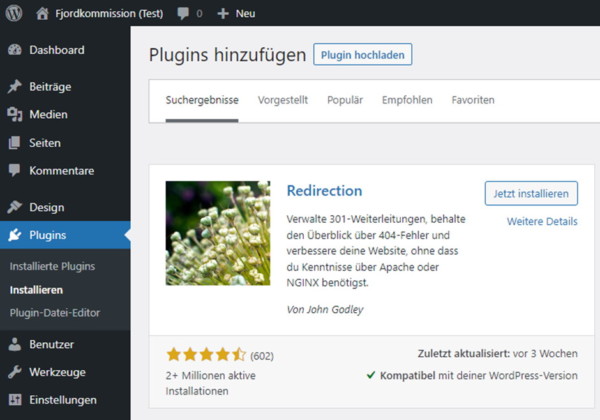Click the Medien media icon
The image size is (600, 420).
[x=15, y=114]
